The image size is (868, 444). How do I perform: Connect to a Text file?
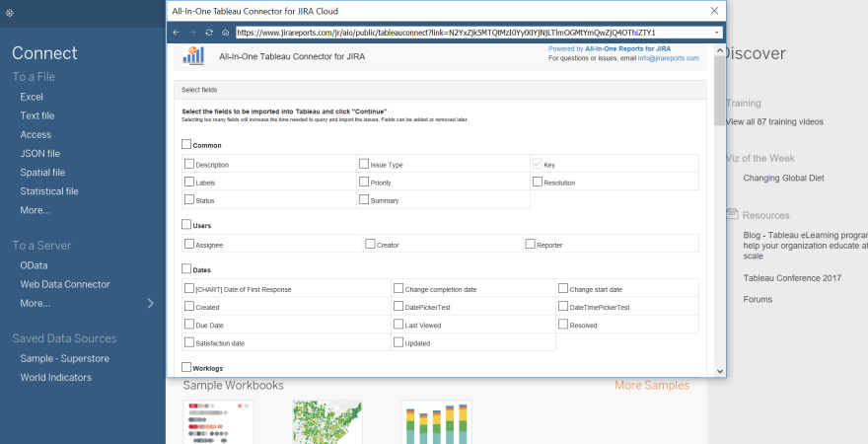37,115
